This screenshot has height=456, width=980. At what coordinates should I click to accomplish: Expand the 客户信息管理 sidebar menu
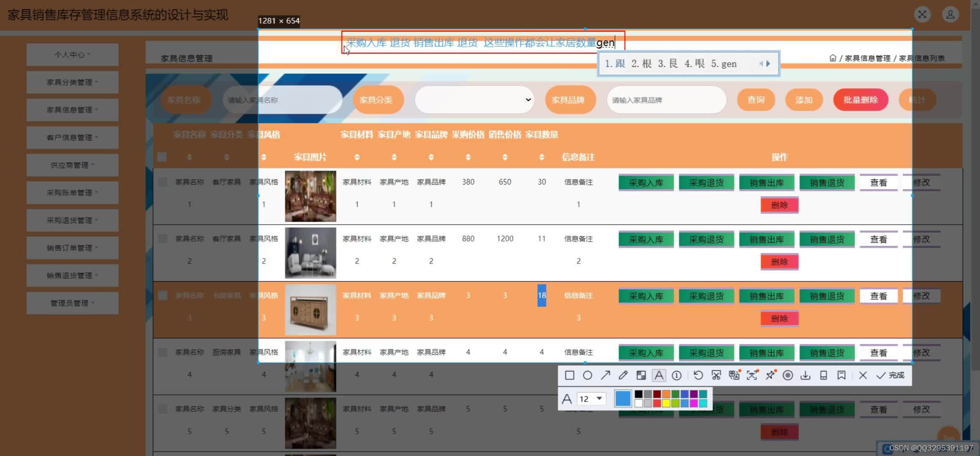[72, 137]
